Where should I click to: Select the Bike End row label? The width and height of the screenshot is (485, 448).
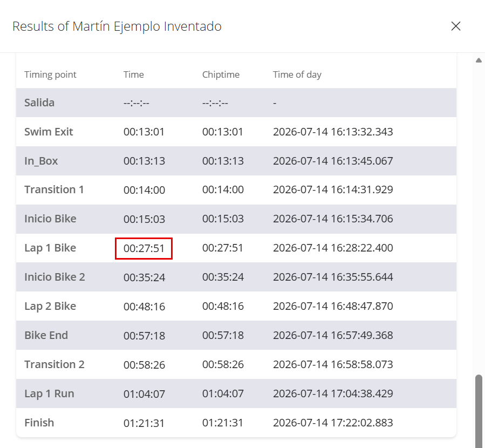pyautogui.click(x=46, y=335)
